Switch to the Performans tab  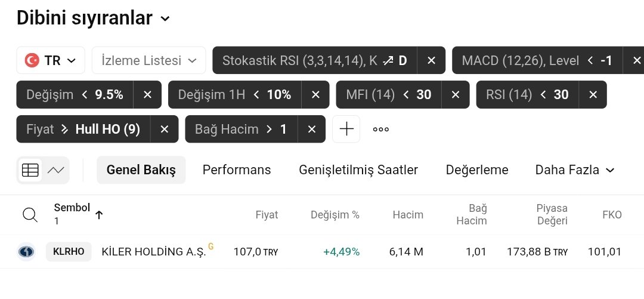tap(237, 170)
